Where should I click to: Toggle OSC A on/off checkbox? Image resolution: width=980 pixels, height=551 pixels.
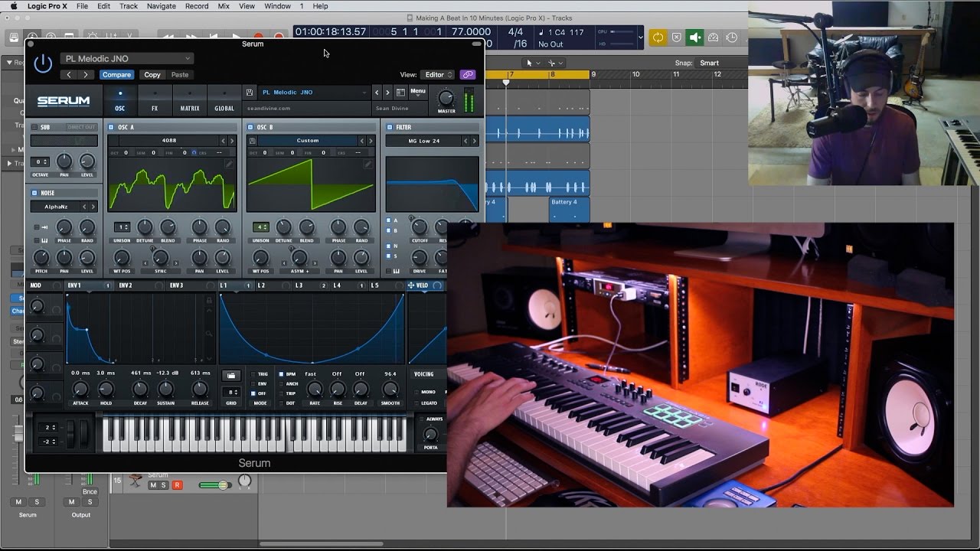[111, 127]
